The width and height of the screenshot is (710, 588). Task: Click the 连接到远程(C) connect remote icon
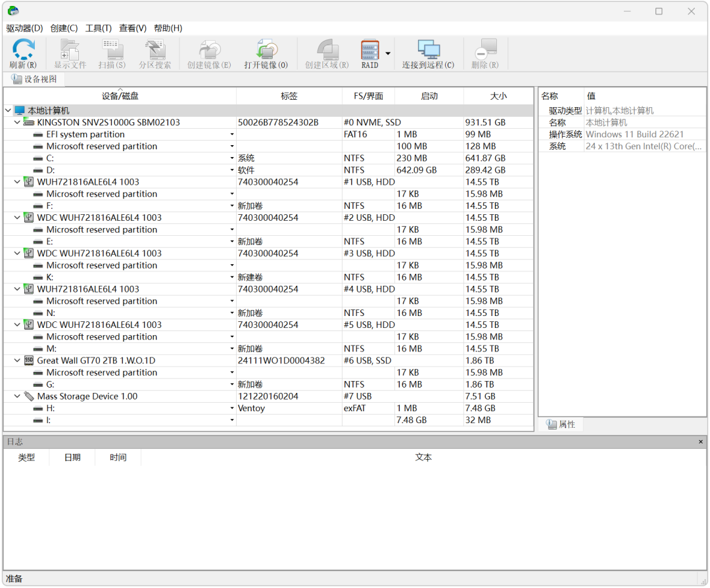click(429, 53)
